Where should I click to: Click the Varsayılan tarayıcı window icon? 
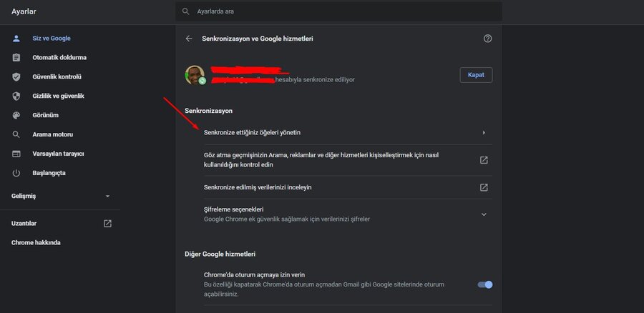click(x=16, y=154)
